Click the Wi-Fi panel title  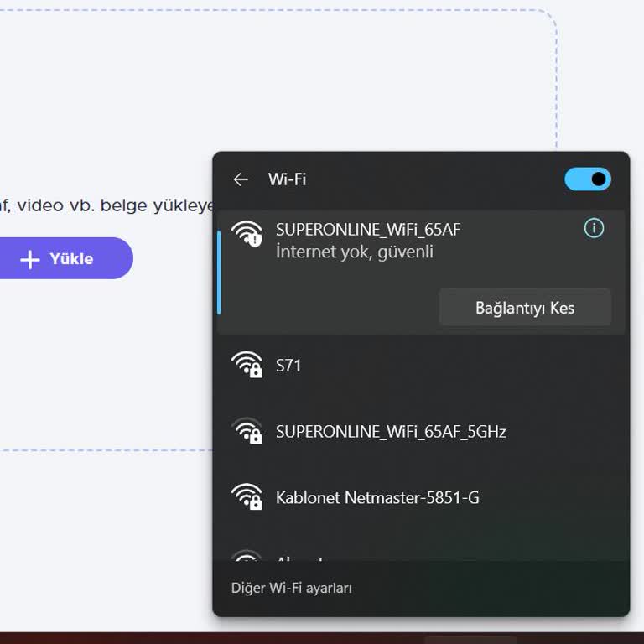[x=287, y=179]
